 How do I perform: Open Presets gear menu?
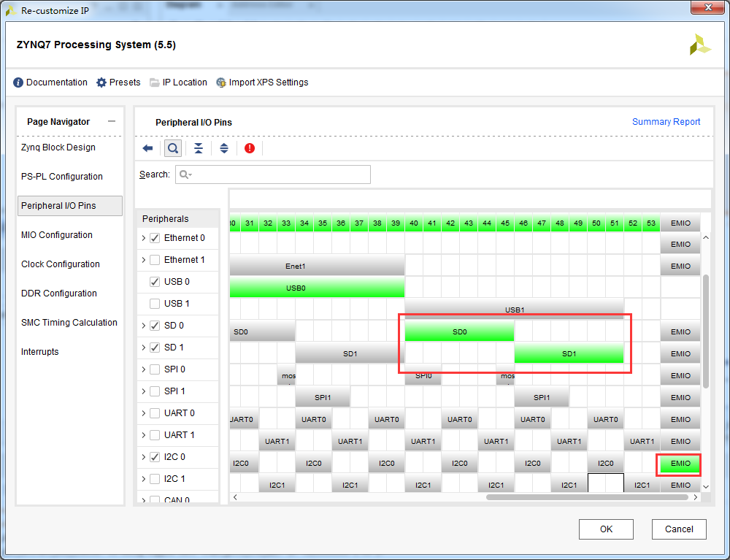click(x=101, y=83)
